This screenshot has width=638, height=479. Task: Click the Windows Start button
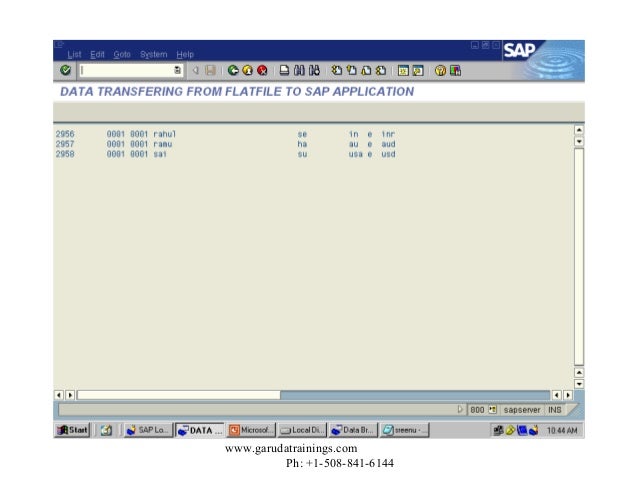[73, 431]
